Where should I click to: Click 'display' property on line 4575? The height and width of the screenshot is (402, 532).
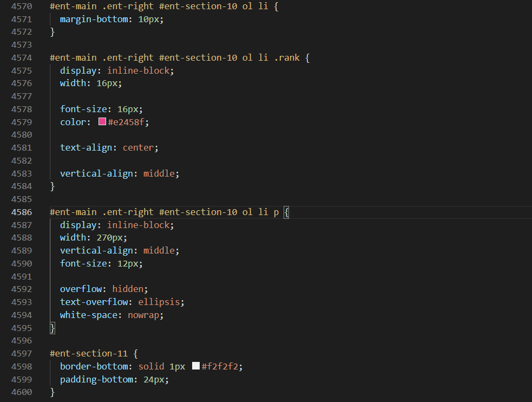pos(78,70)
